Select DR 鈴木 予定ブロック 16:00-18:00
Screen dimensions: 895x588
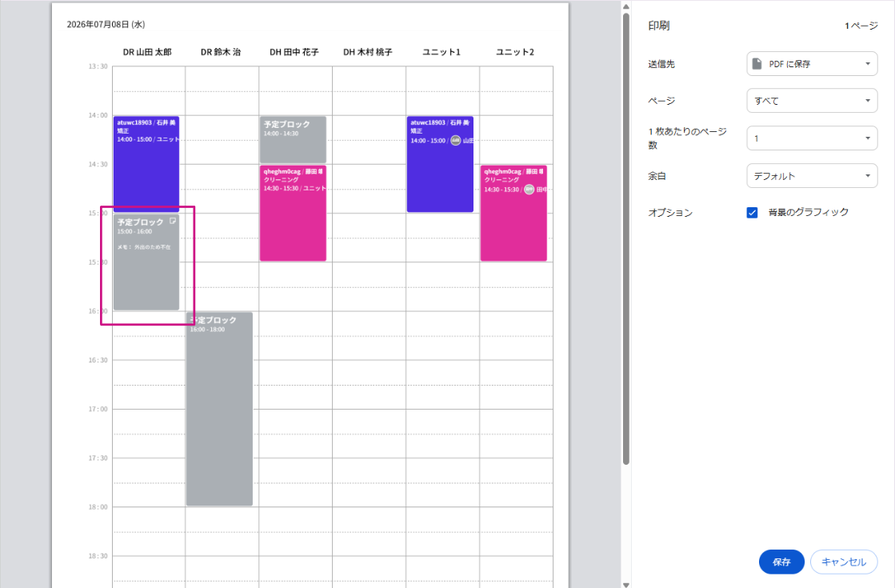pyautogui.click(x=219, y=409)
